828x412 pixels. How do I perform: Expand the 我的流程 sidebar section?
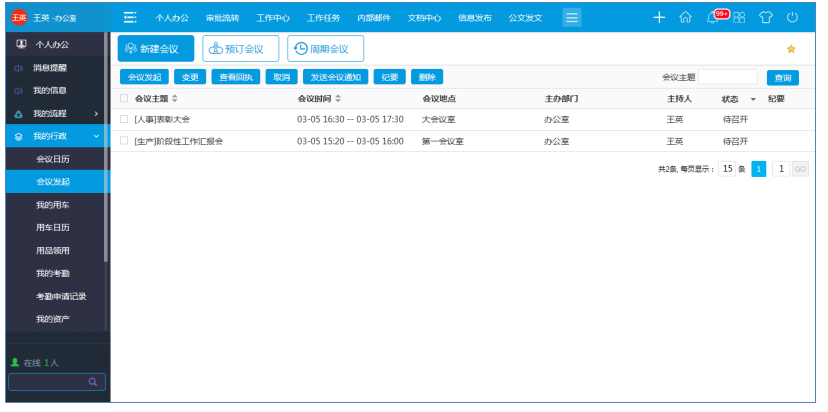(x=96, y=114)
